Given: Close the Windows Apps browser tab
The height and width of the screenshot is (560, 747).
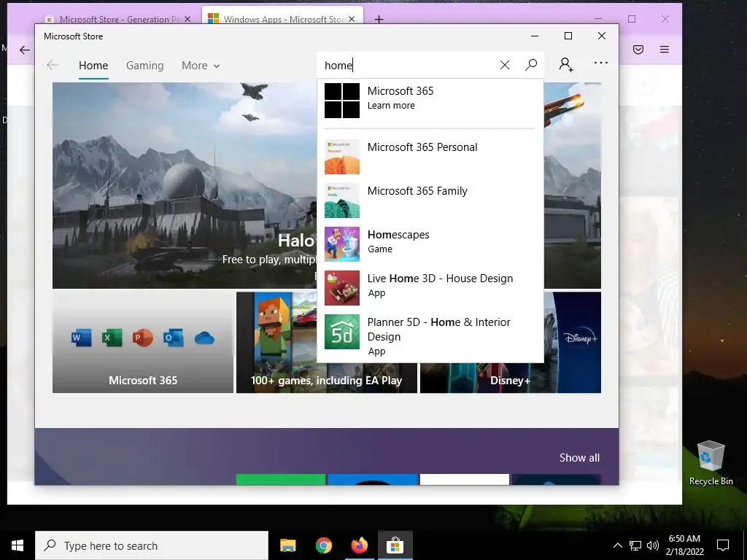Looking at the screenshot, I should 352,19.
